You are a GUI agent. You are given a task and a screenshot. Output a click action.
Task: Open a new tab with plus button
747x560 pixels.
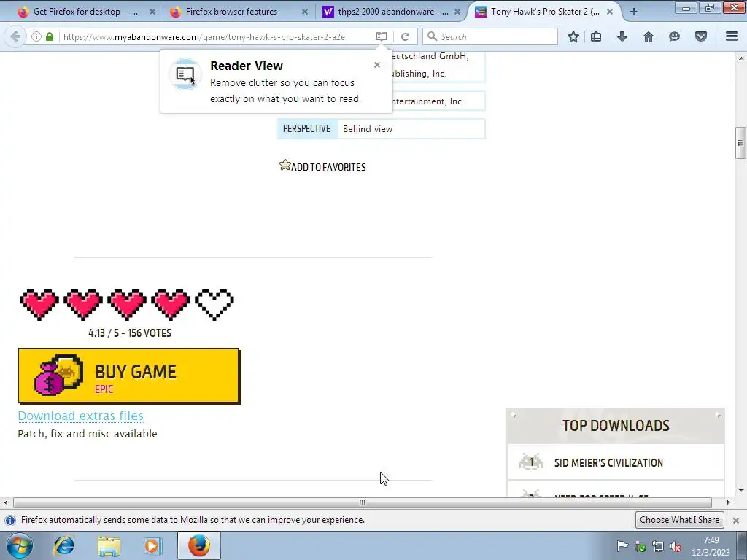[634, 12]
